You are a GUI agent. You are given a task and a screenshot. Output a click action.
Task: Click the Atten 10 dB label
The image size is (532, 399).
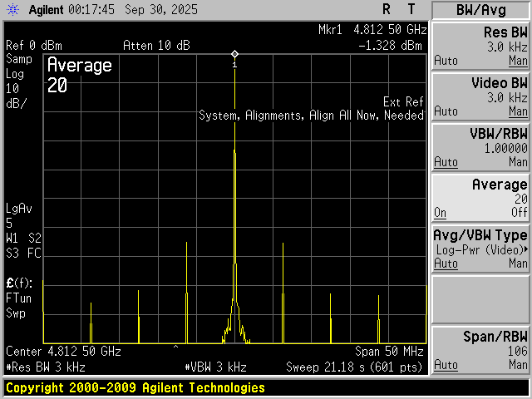click(156, 46)
